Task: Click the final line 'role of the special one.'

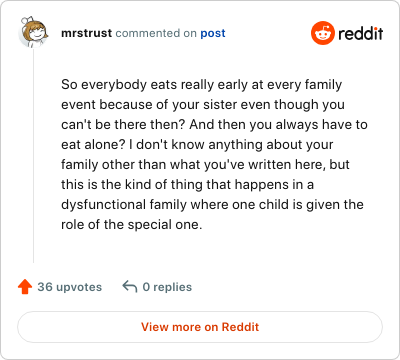Action: tap(132, 225)
